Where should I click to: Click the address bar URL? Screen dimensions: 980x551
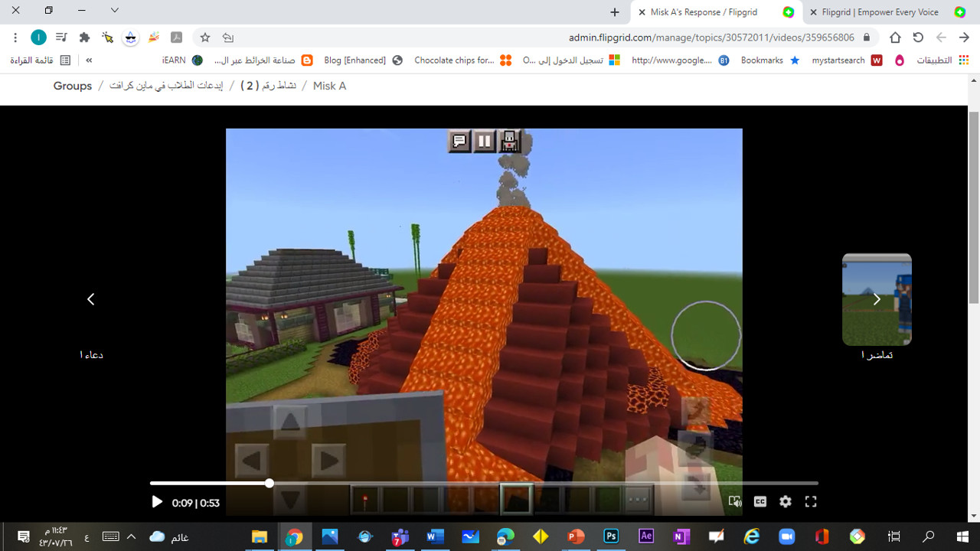711,37
